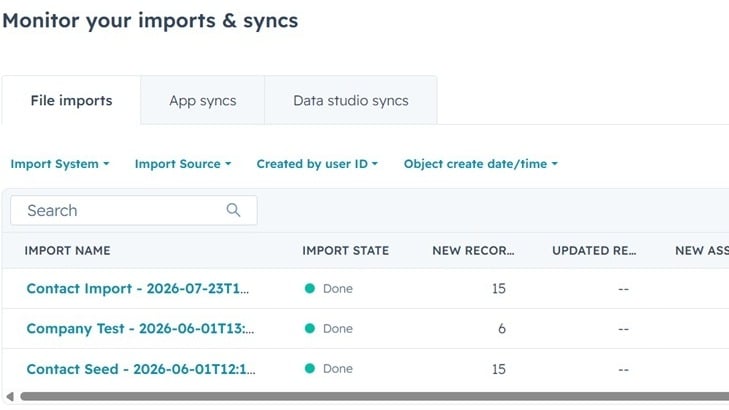Select the Done status of Contact Seed
Image resolution: width=729 pixels, height=410 pixels.
pyautogui.click(x=329, y=369)
